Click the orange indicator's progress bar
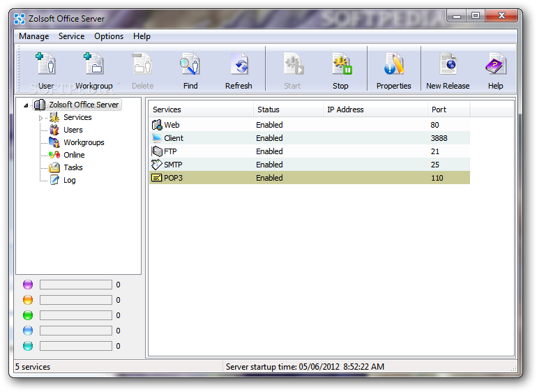Screen dimensions: 537x392 click(x=76, y=300)
